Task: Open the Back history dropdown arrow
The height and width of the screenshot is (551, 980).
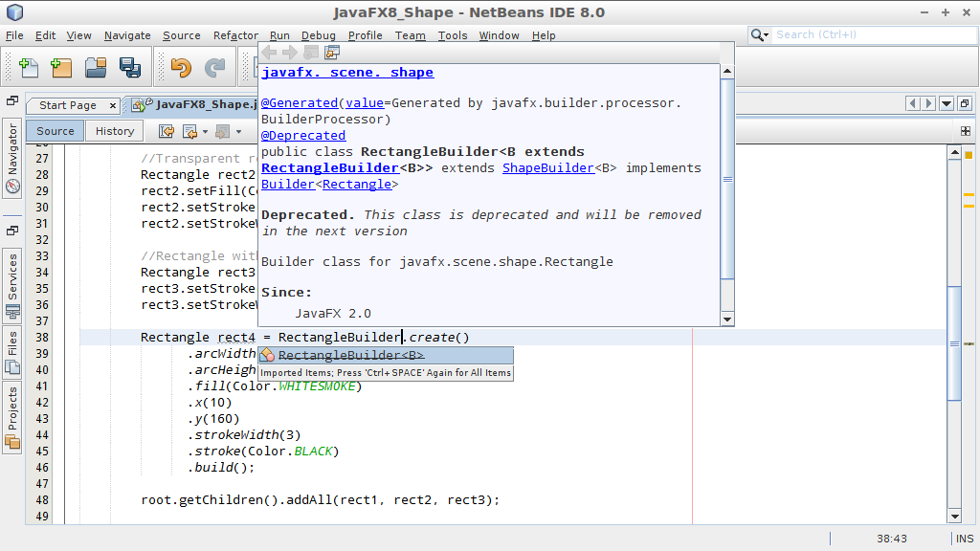Action: tap(205, 132)
